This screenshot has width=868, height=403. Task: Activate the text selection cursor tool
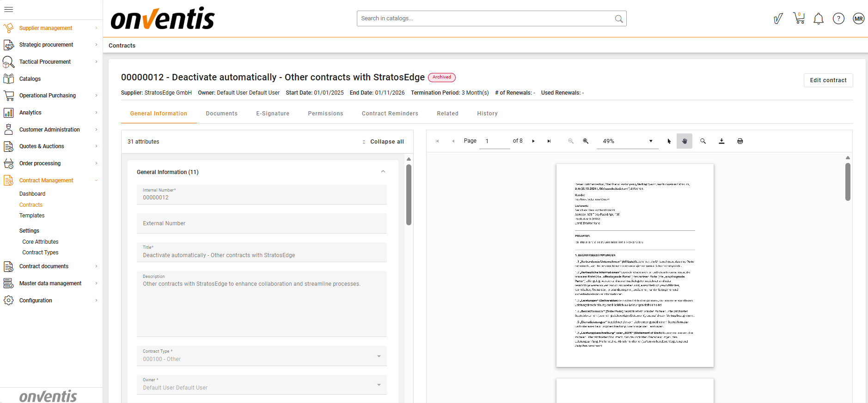[669, 141]
